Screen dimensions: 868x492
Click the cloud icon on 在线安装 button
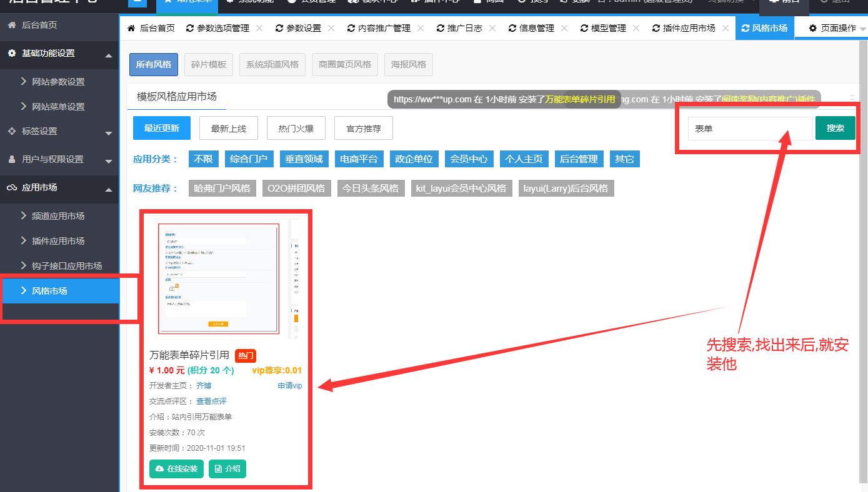click(x=159, y=469)
